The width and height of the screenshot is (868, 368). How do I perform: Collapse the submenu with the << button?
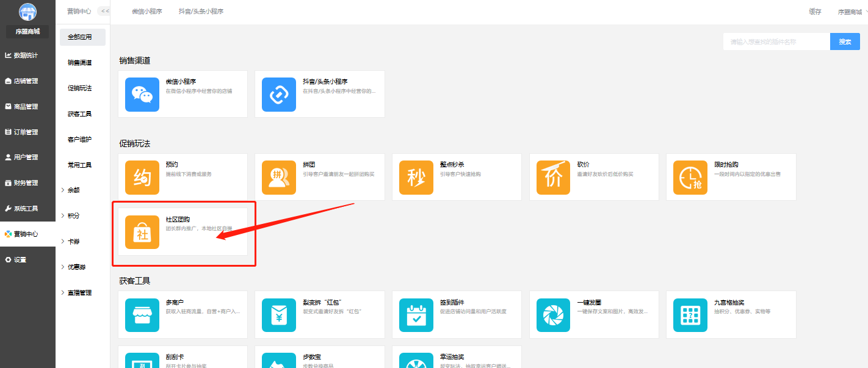point(104,11)
